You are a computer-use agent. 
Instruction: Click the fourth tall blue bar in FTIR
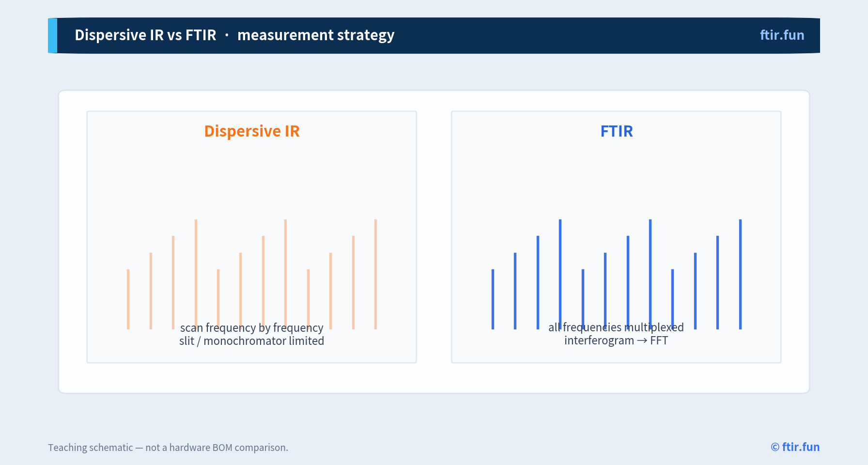point(560,274)
